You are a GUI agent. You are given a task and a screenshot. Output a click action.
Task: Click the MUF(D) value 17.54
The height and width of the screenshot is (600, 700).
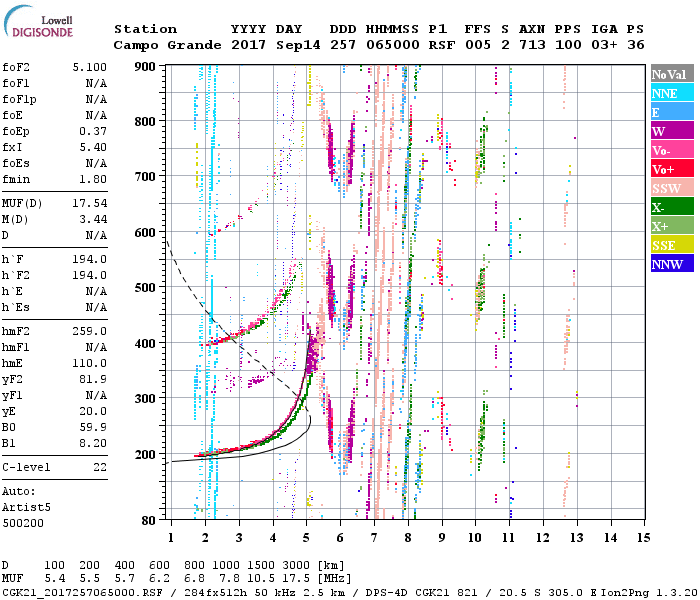[x=90, y=204]
